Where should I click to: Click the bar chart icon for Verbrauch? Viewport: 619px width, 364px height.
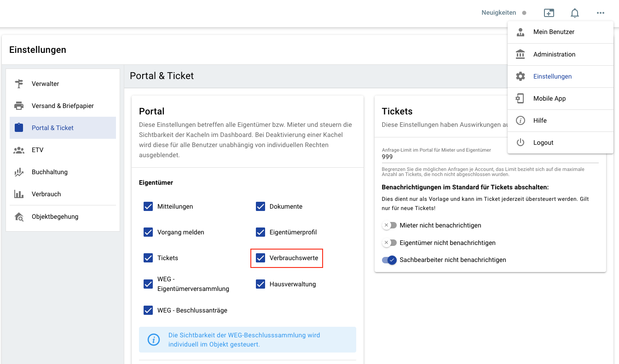click(19, 194)
